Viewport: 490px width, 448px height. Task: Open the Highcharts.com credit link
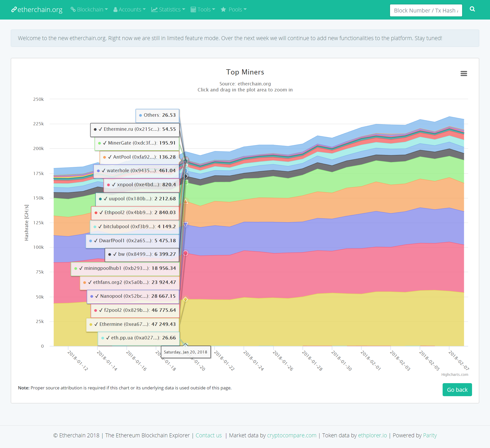[455, 375]
